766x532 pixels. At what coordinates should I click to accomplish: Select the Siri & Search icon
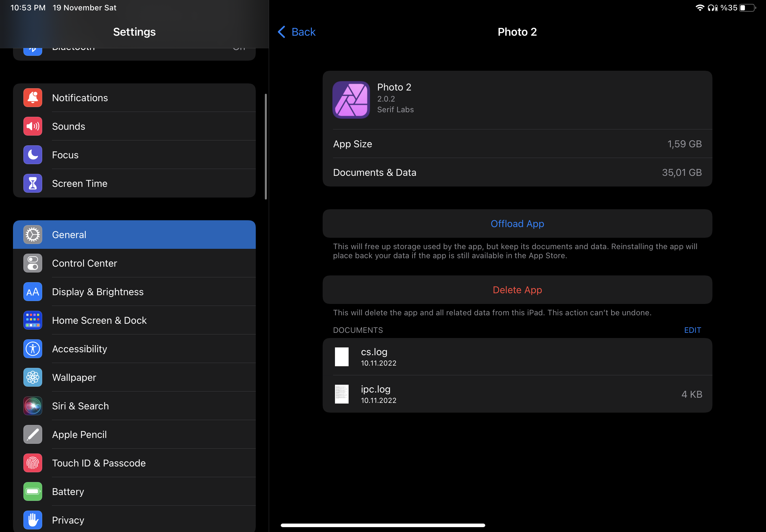[32, 406]
